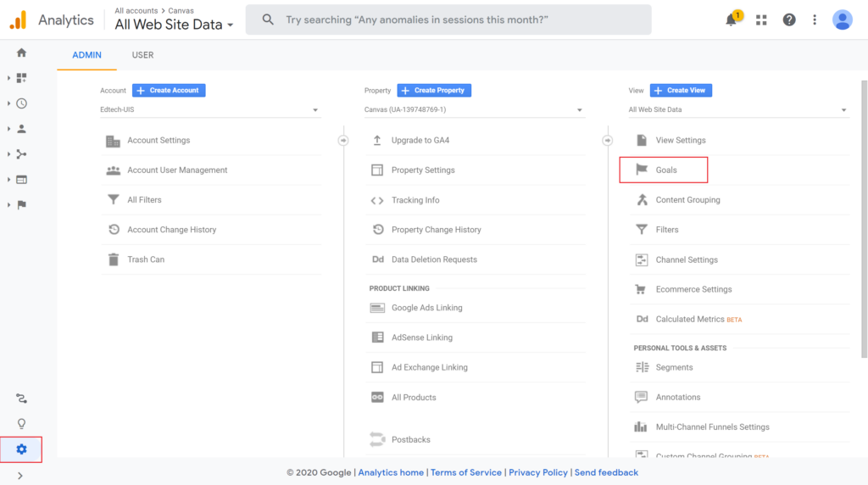Click the Tracking Info code icon
The width and height of the screenshot is (868, 485).
pos(377,200)
